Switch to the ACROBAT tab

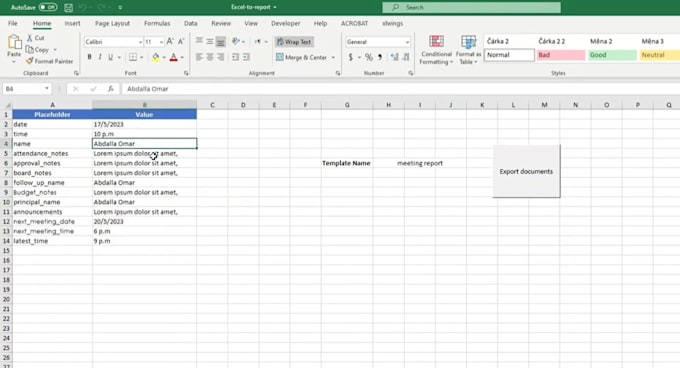click(x=354, y=23)
